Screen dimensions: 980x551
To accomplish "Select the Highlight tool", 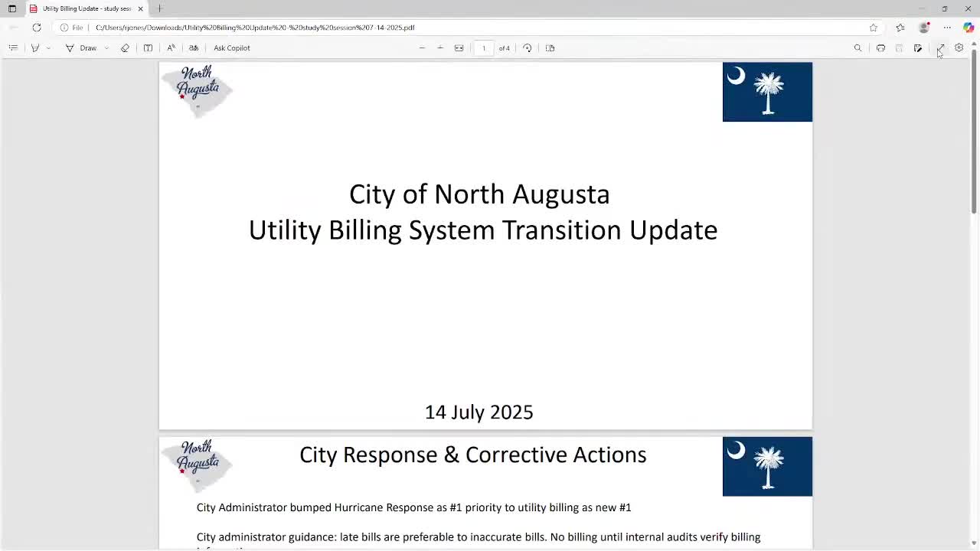I will [35, 47].
